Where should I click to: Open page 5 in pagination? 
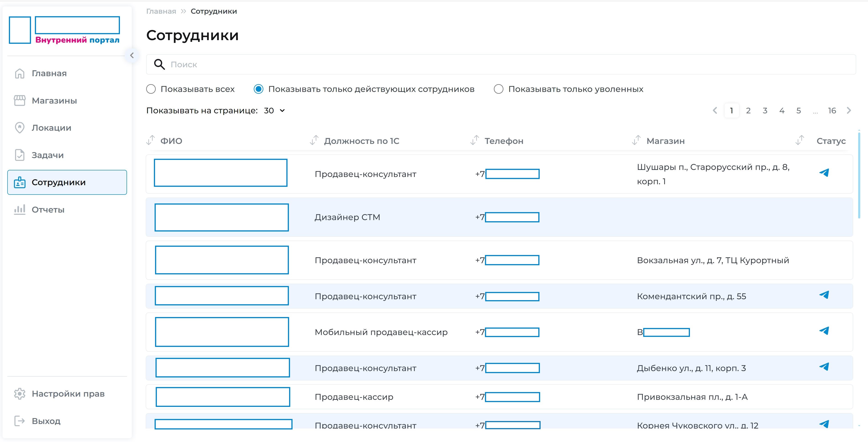799,111
